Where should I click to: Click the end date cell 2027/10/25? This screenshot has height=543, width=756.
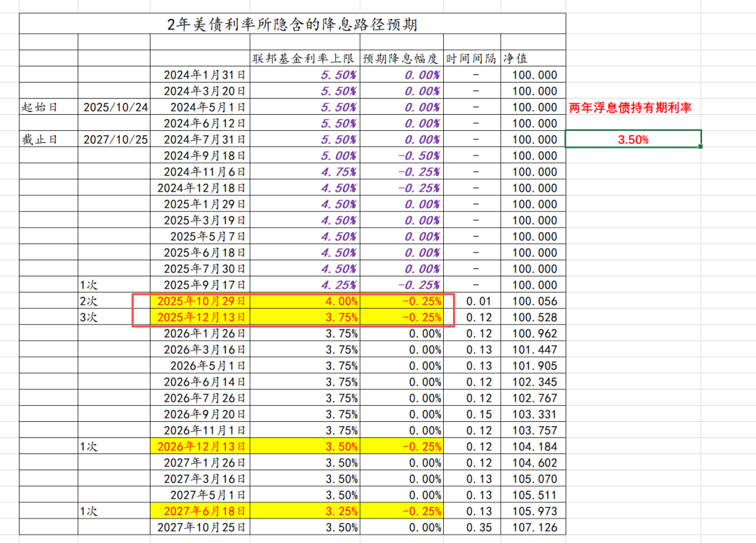(114, 139)
